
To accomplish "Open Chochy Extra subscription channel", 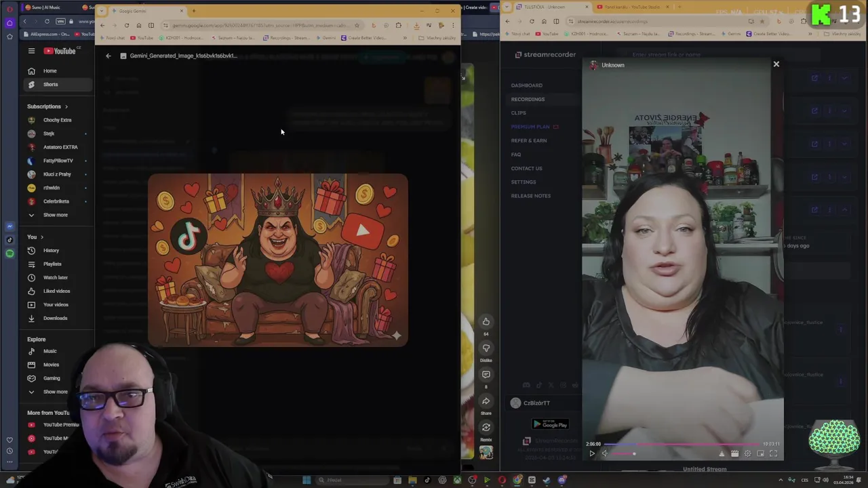I will click(58, 120).
